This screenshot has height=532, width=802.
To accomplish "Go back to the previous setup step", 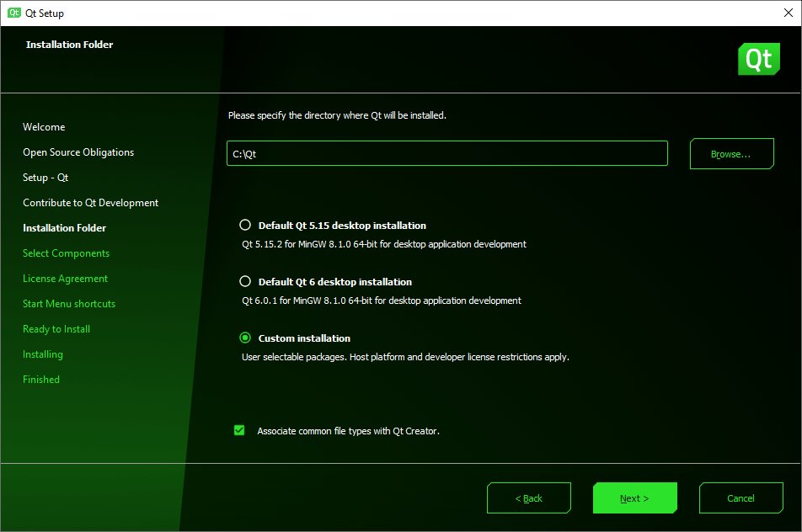I will pyautogui.click(x=528, y=497).
